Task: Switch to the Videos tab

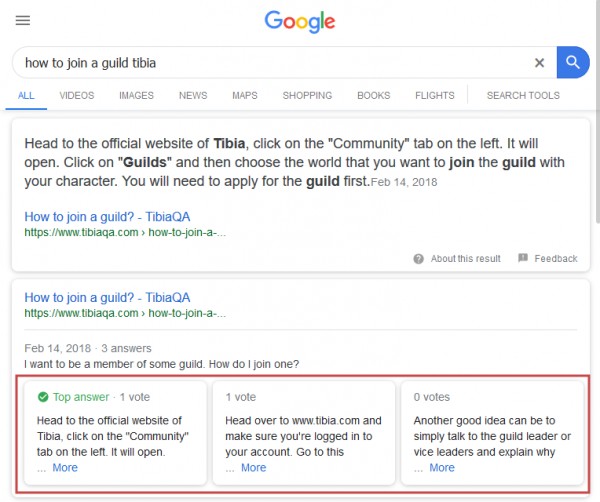Action: (77, 95)
